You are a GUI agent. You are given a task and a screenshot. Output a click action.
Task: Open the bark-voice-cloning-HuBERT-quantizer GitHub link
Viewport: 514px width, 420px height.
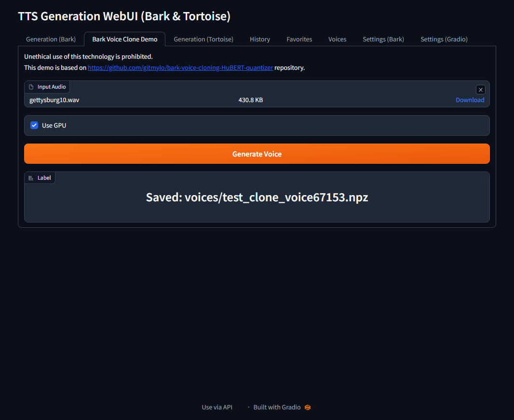[x=180, y=68]
